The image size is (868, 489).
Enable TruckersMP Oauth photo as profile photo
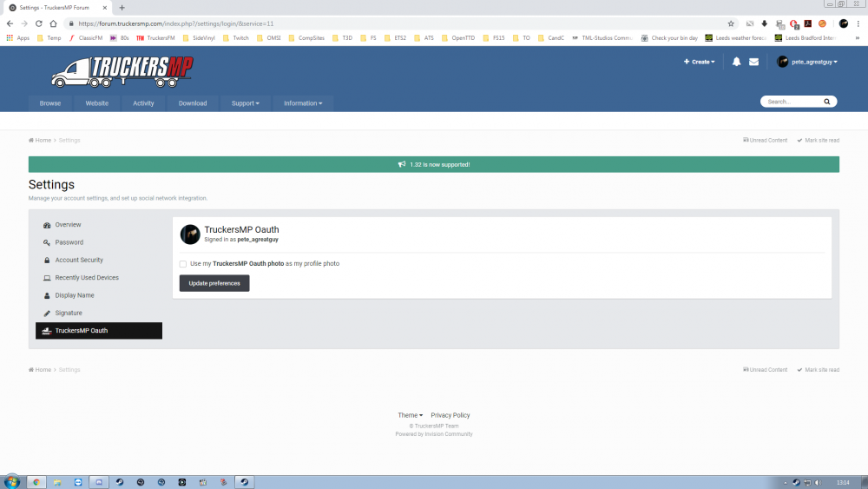point(183,264)
